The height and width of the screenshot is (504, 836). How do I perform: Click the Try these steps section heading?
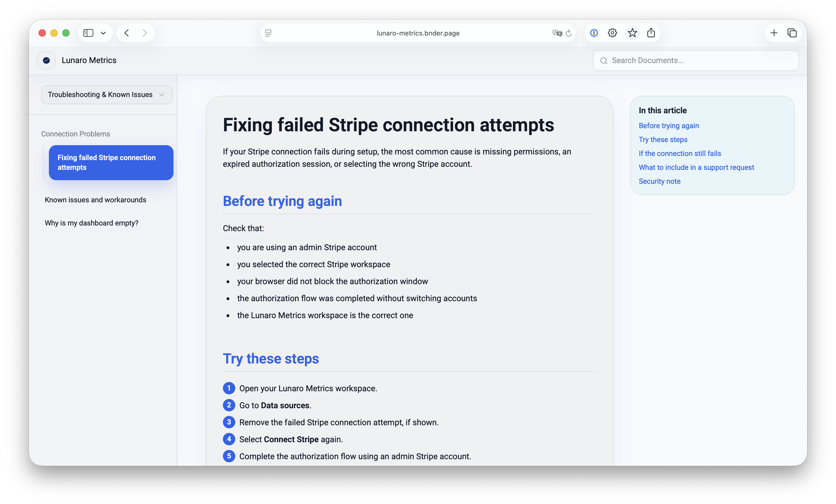tap(271, 359)
